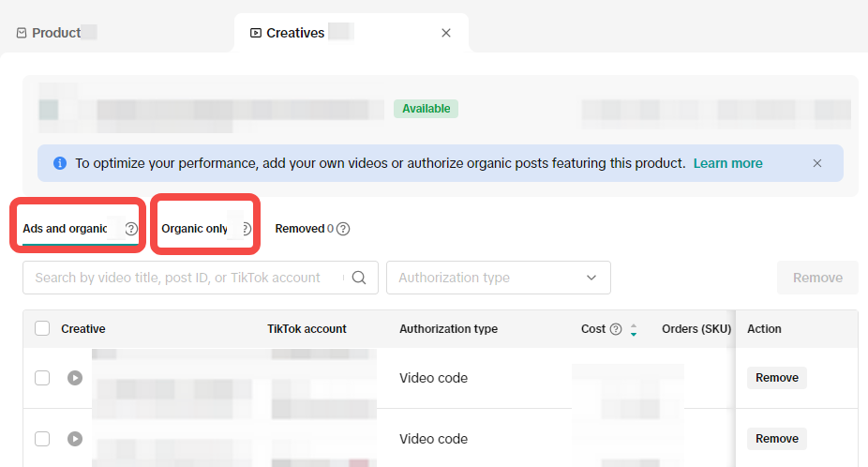Click help icon next to Removed
Viewport: 868px width, 467px height.
click(x=343, y=229)
